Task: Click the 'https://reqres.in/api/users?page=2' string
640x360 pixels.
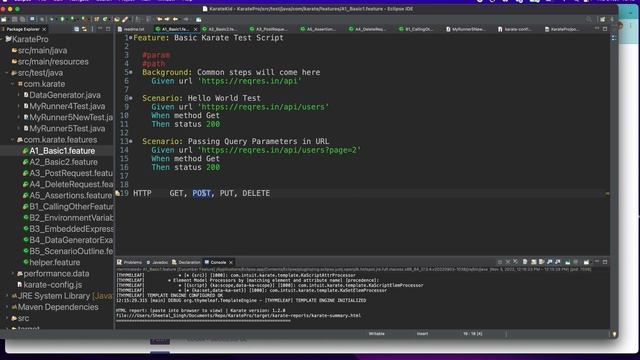Action: point(279,150)
